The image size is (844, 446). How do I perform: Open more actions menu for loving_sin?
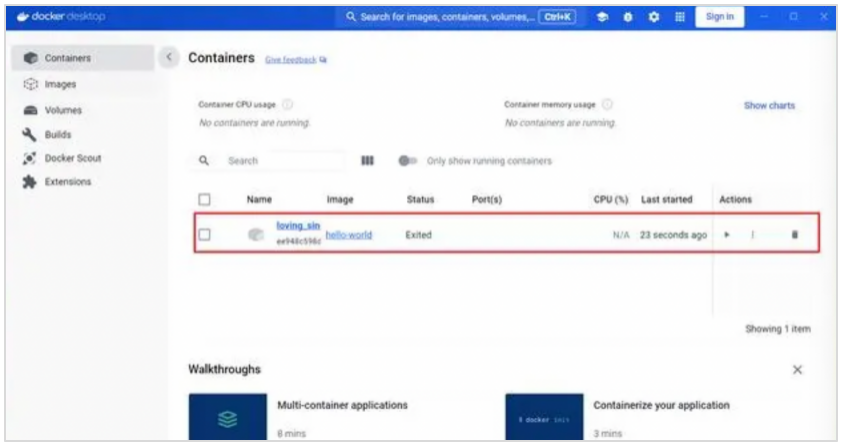click(x=752, y=235)
